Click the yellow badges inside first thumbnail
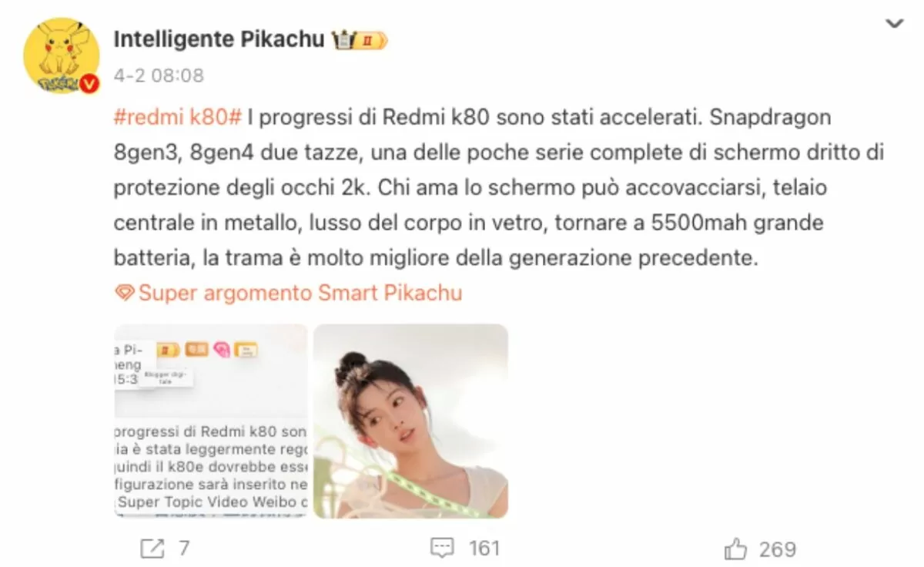924x567 pixels. [x=209, y=350]
